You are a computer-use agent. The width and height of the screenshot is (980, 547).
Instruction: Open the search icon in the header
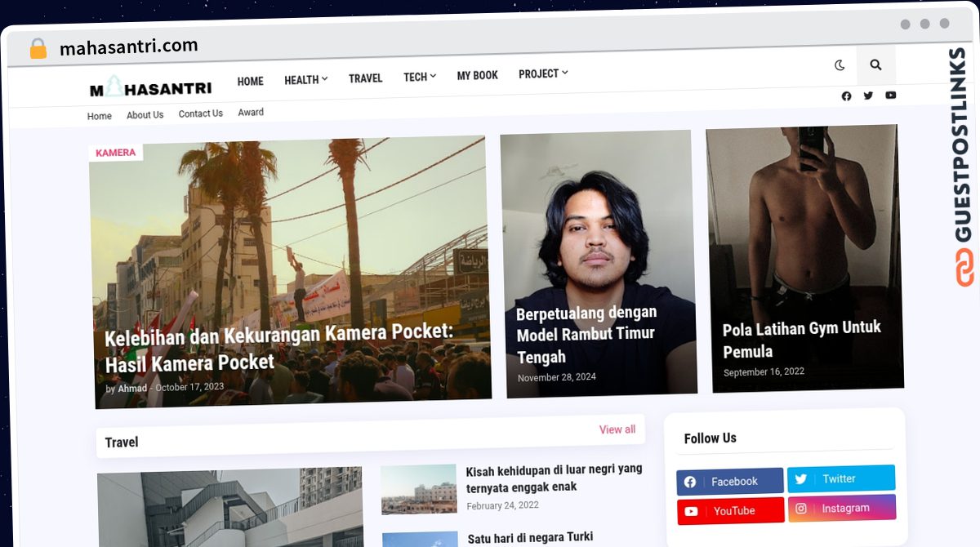(x=875, y=64)
